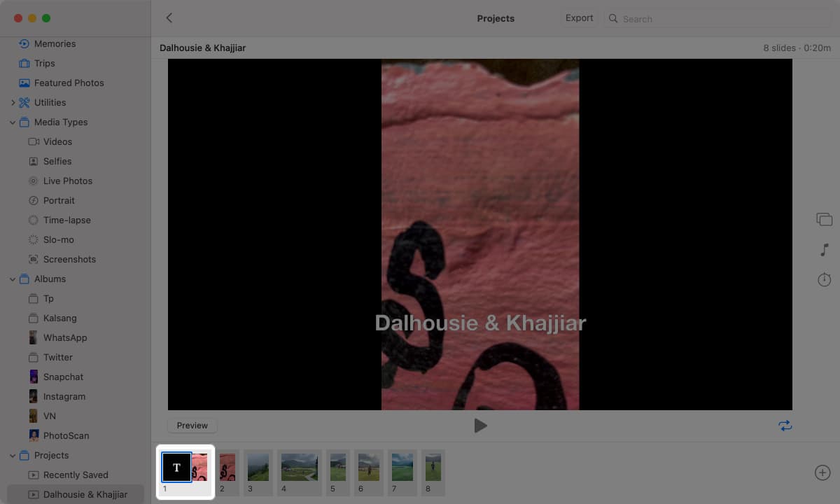Select the Projects folder label in sidebar
The height and width of the screenshot is (504, 840).
coord(51,455)
